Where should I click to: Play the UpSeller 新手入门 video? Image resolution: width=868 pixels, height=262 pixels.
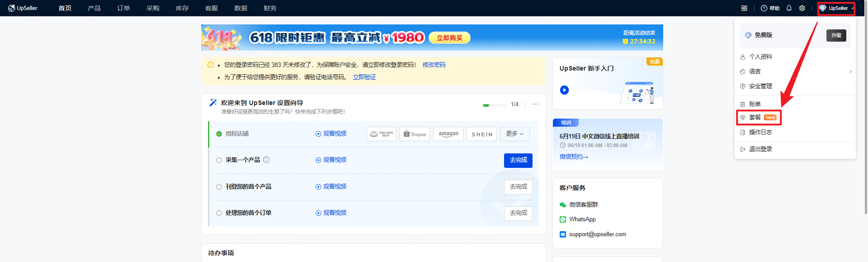tap(564, 90)
